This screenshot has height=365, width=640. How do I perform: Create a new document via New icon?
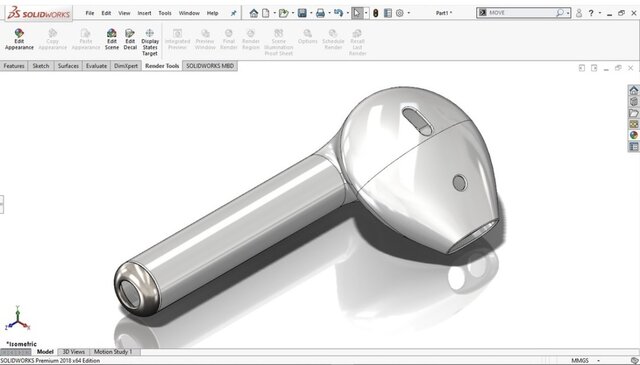point(266,13)
